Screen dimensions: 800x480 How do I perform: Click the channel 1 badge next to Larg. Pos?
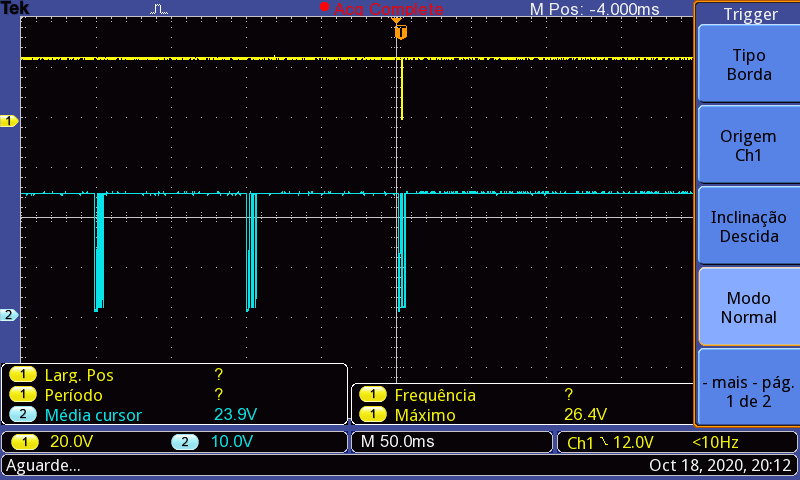23,375
